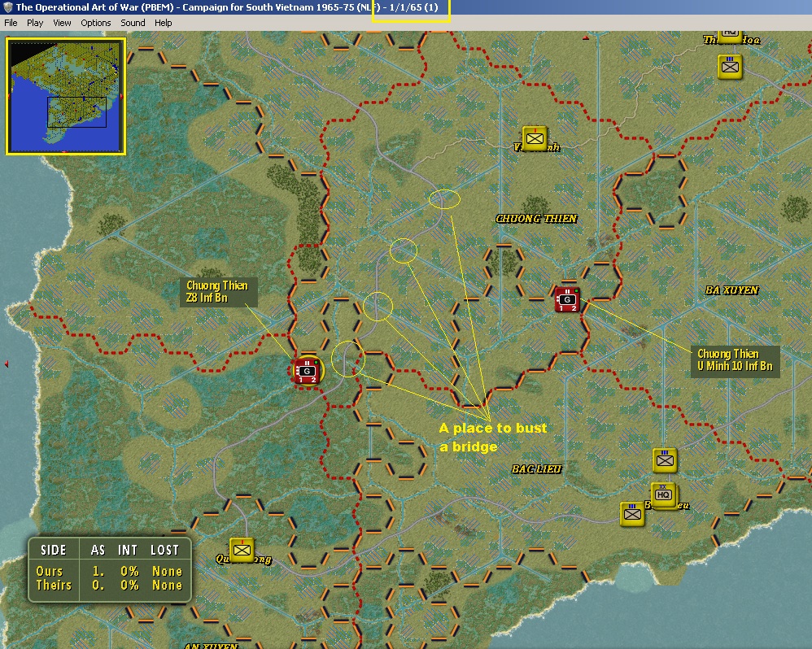Select the red U Minh 10 Inf Bn unit

coord(567,299)
